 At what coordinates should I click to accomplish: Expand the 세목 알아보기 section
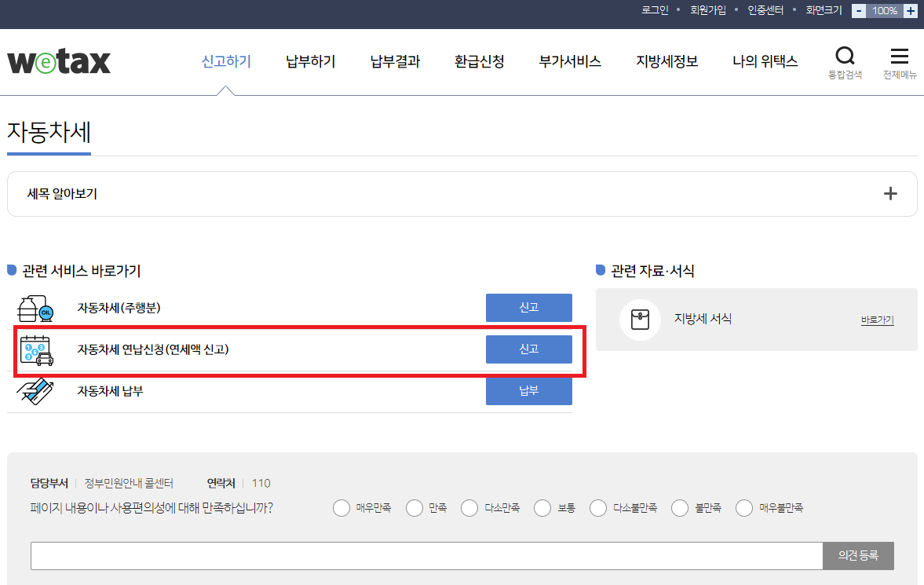890,192
